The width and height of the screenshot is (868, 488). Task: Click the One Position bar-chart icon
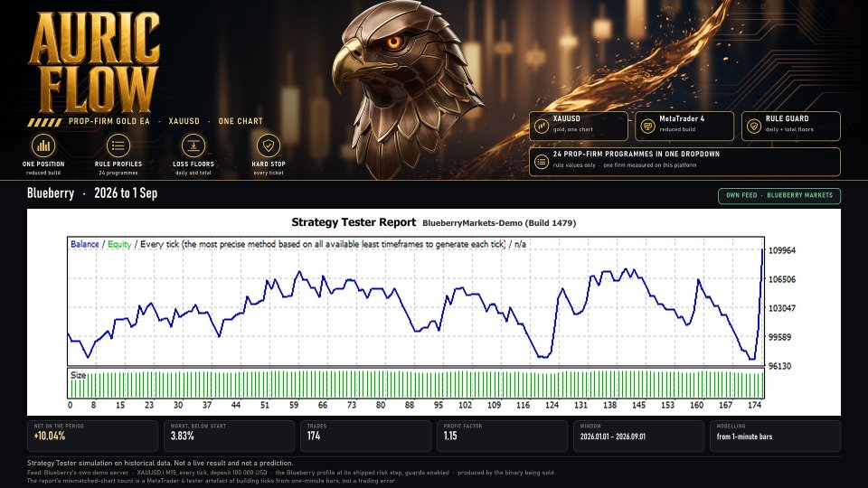coord(43,146)
